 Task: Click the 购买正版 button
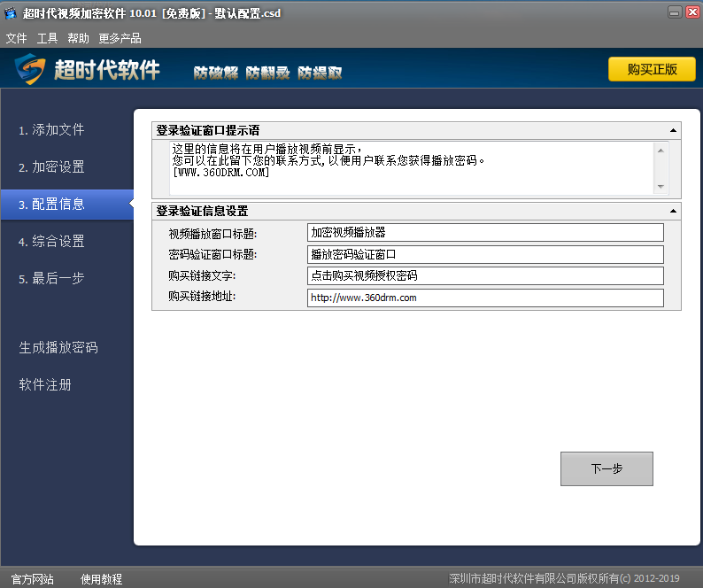652,69
